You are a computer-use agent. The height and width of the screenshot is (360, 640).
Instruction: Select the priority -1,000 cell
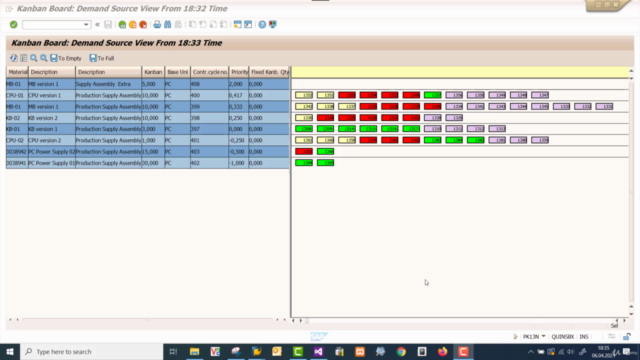(239, 163)
